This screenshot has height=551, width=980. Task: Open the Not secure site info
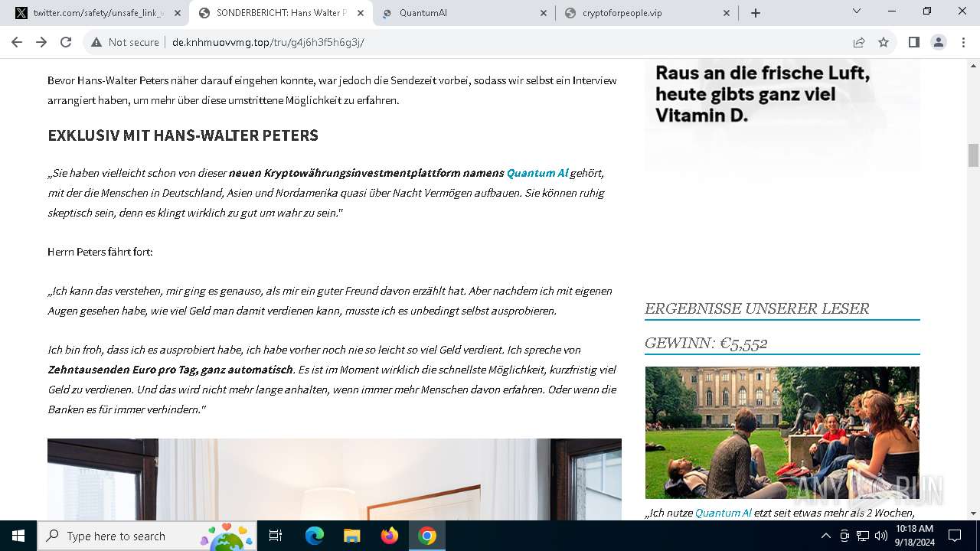(125, 42)
